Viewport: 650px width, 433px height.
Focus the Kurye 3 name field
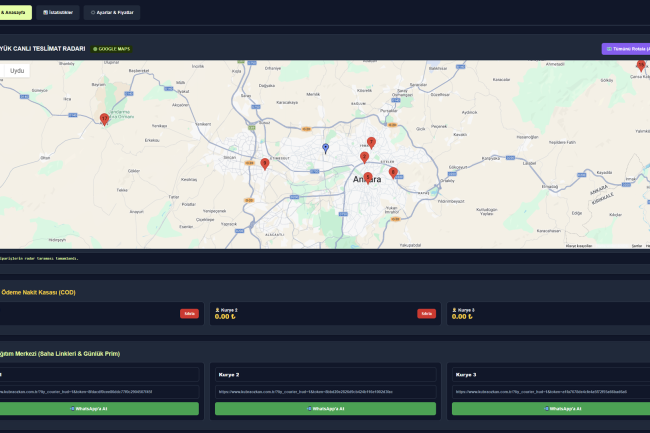551,375
